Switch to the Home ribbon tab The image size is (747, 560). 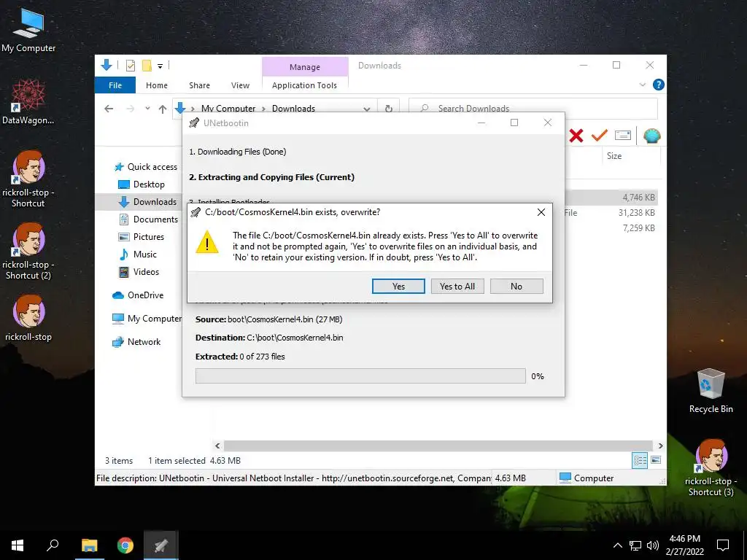[x=157, y=85]
